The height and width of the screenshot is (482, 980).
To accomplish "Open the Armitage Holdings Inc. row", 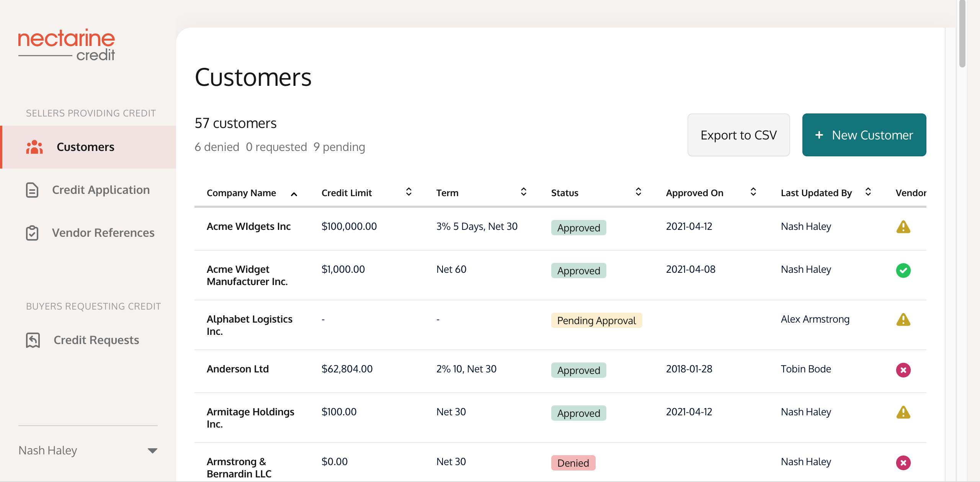I will pos(250,418).
